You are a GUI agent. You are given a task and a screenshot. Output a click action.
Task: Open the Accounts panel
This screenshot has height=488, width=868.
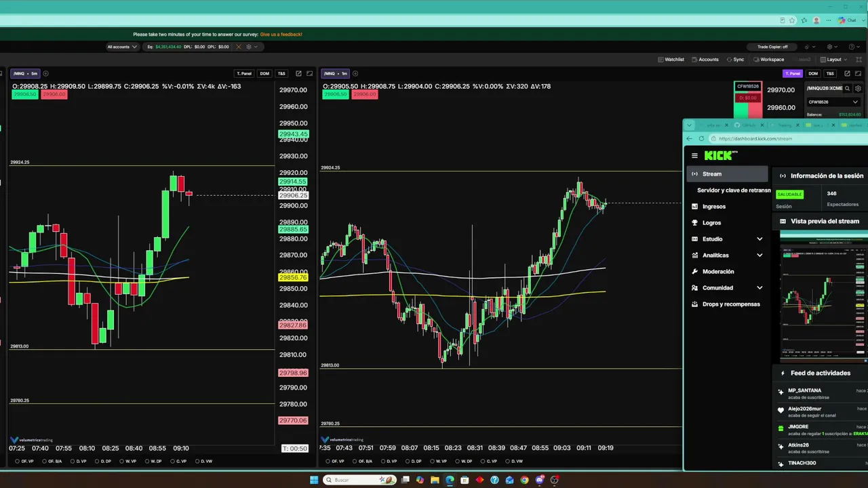tap(705, 60)
